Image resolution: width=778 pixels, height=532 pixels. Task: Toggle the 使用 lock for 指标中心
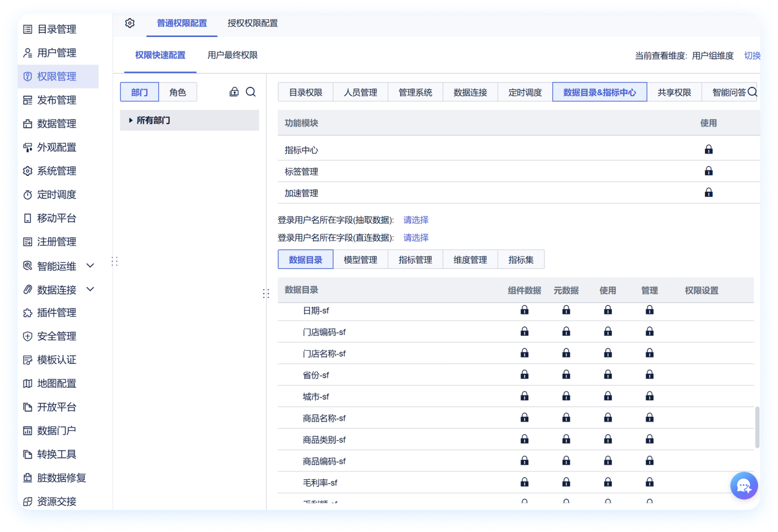point(708,150)
